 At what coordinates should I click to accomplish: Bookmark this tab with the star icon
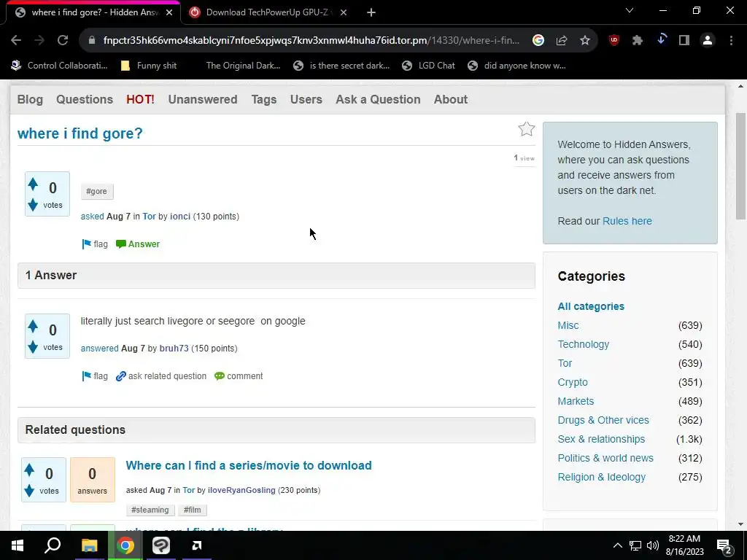pyautogui.click(x=585, y=41)
